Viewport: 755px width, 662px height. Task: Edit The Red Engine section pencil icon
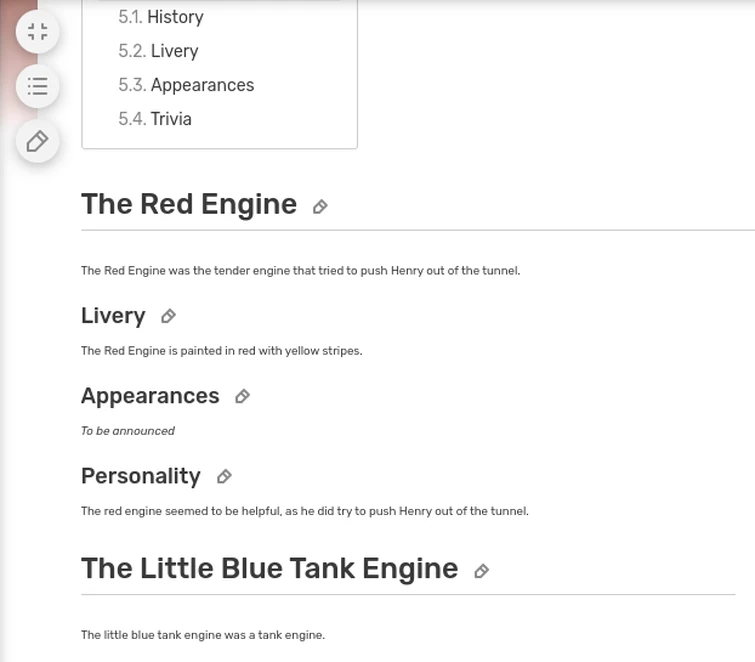tap(320, 207)
